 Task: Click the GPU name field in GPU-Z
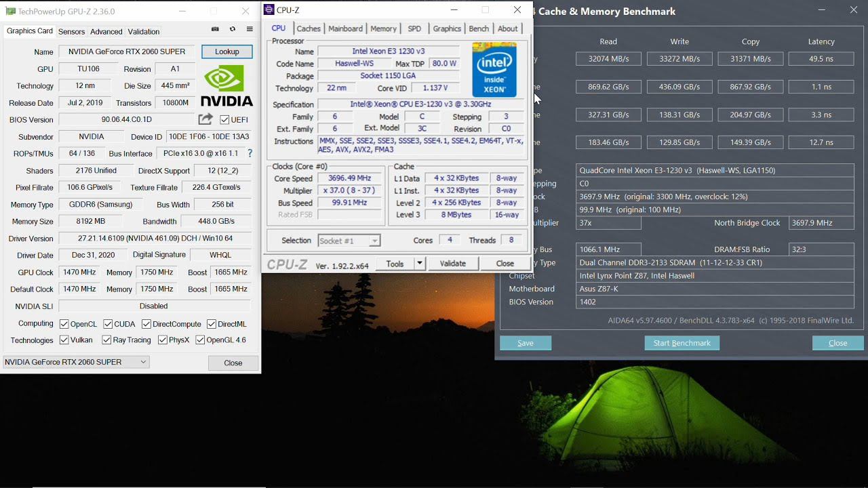click(x=127, y=52)
